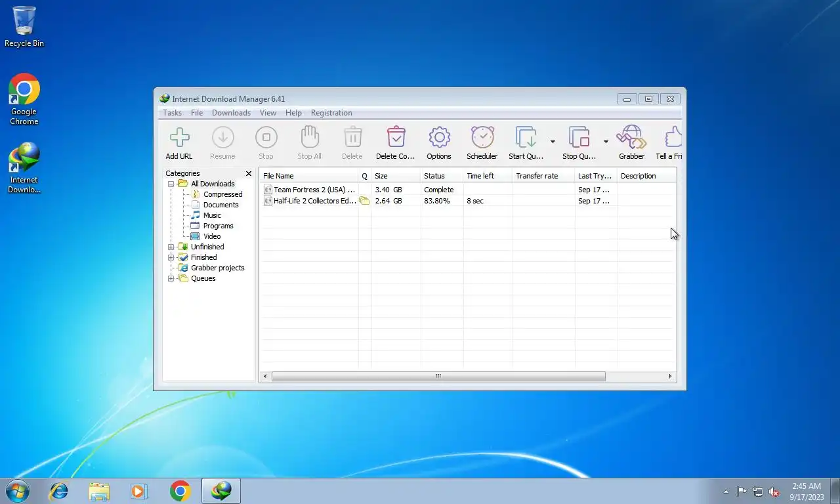Select the Music category in the tree
Image resolution: width=840 pixels, height=504 pixels.
(212, 215)
